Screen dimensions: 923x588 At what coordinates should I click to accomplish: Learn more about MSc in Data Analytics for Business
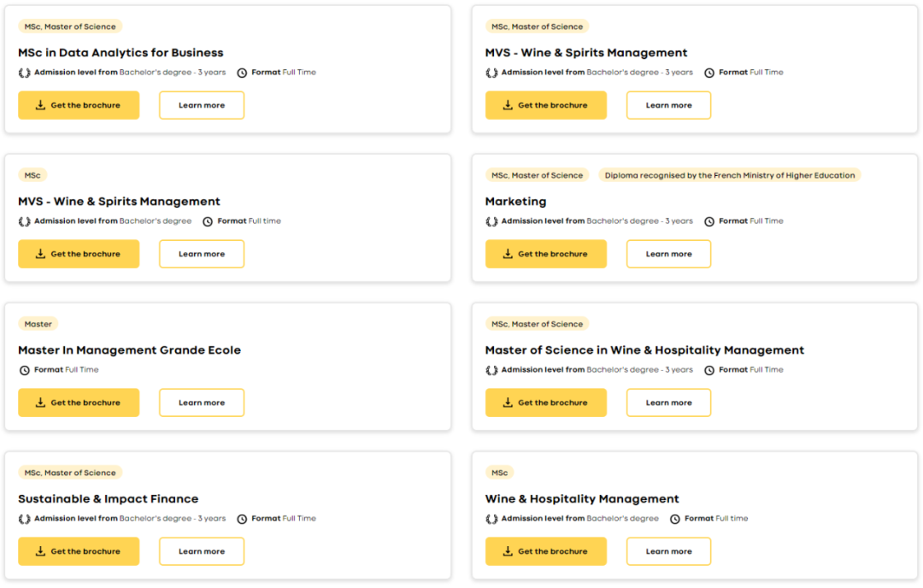pyautogui.click(x=202, y=105)
